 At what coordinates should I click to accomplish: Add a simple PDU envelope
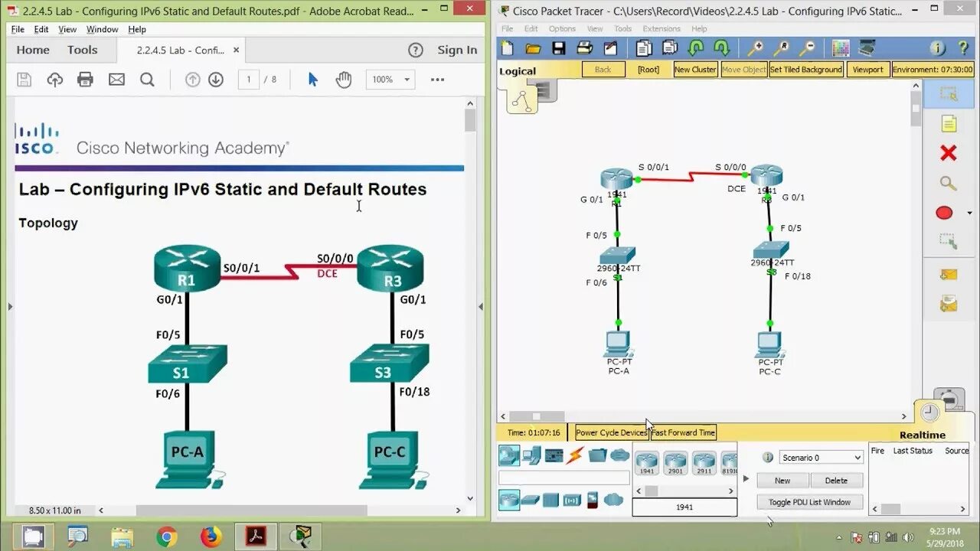click(949, 275)
